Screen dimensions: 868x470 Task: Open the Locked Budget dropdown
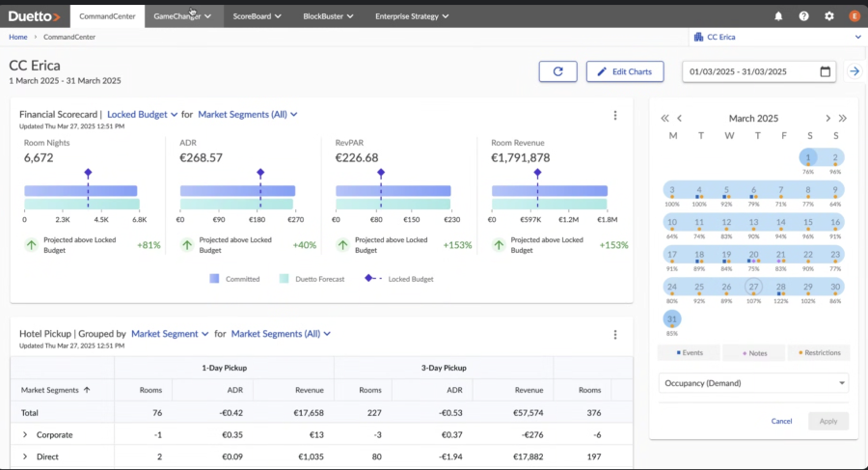(x=142, y=115)
